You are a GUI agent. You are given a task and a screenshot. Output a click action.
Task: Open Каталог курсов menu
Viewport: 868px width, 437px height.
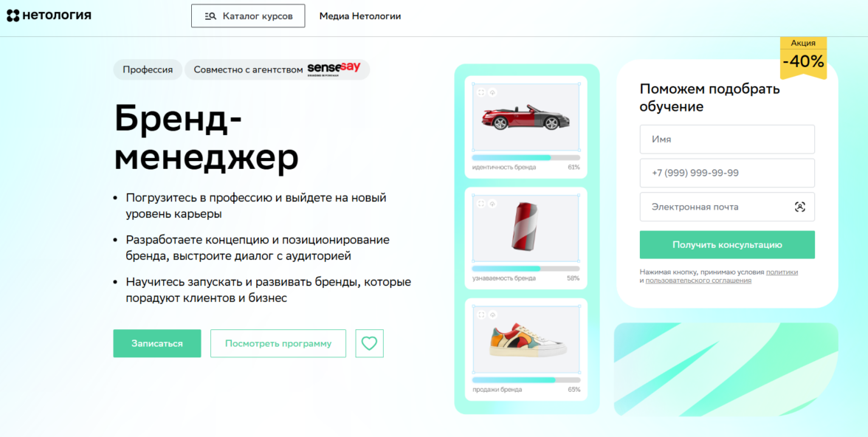tap(248, 16)
